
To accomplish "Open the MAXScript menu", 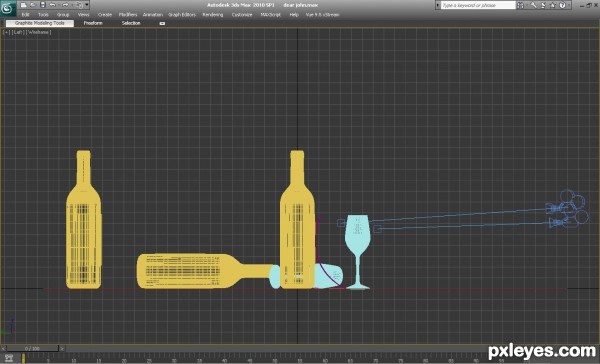I will pos(271,15).
